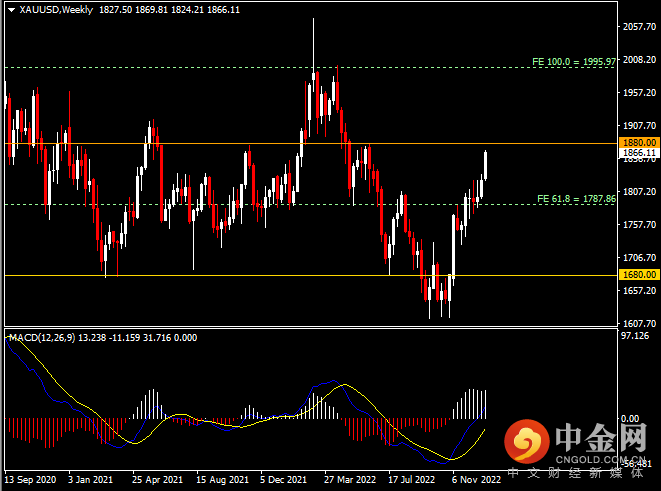Image resolution: width=661 pixels, height=491 pixels.
Task: Click the 1880.00 price level tag
Action: [x=638, y=143]
